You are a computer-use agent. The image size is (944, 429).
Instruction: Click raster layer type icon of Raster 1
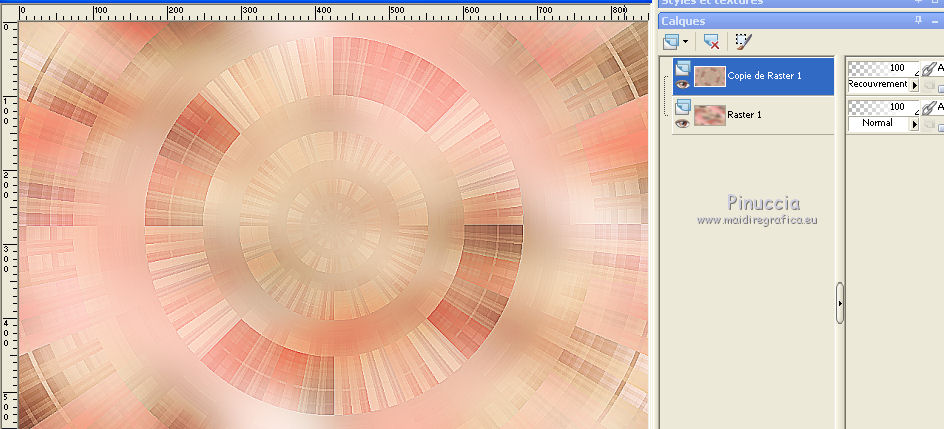point(682,107)
